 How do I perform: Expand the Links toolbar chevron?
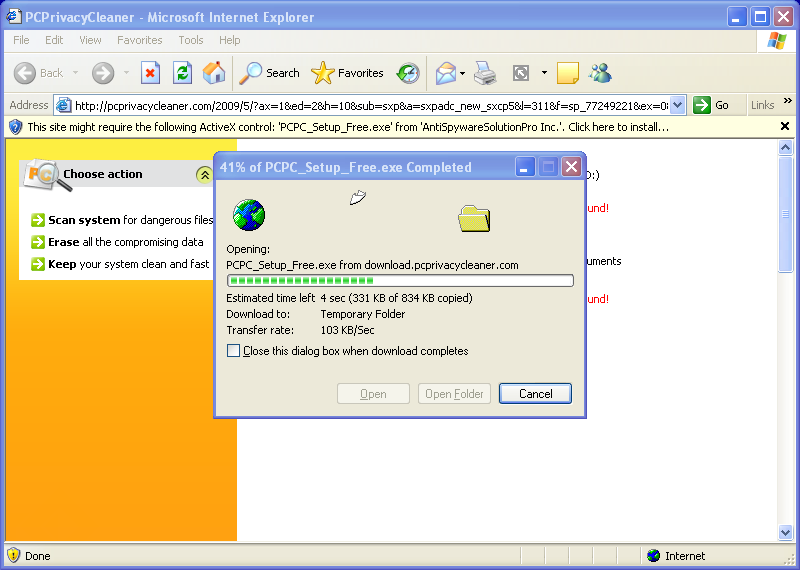click(788, 101)
